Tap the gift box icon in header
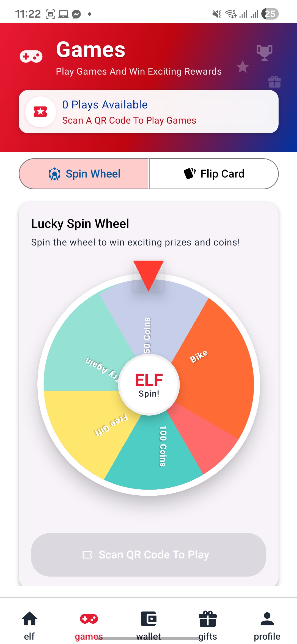The height and width of the screenshot is (644, 297). coord(274,82)
